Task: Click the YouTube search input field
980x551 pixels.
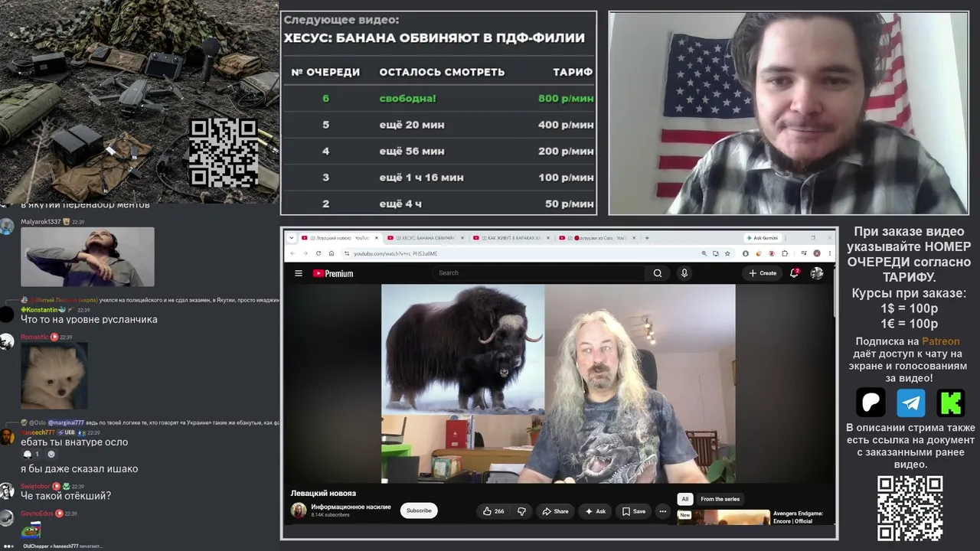Action: point(540,273)
